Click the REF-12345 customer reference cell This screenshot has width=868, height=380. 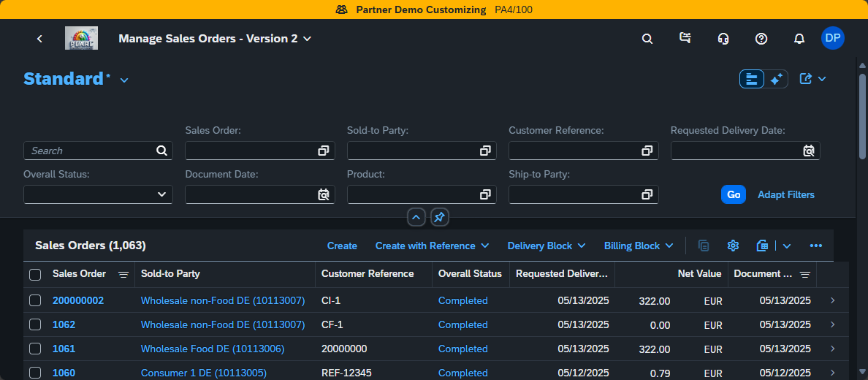tap(346, 373)
